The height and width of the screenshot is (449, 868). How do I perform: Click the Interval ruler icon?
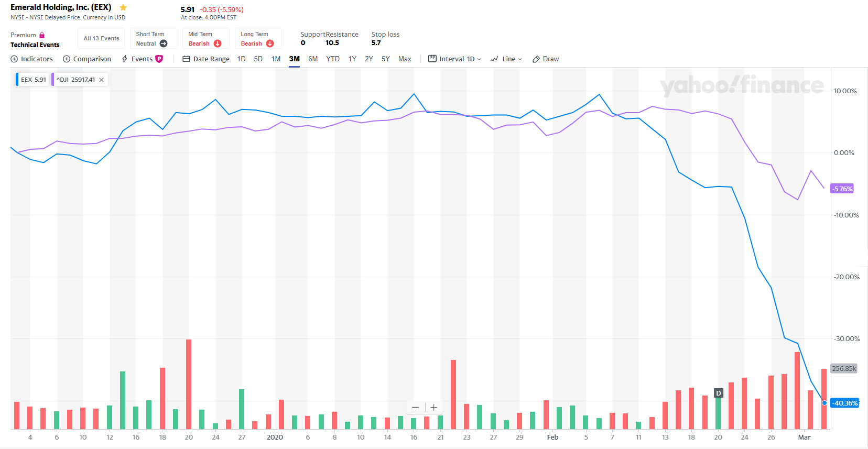(432, 59)
